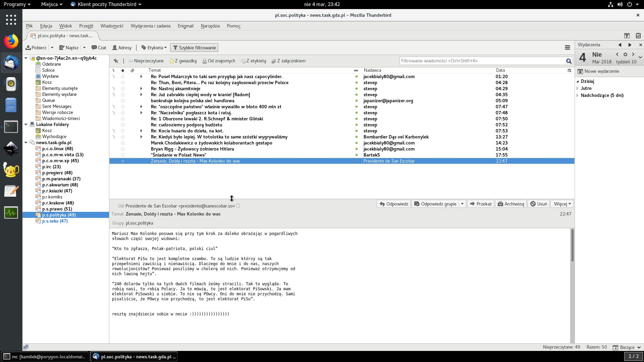Open the Calendar tab icon

coord(627,36)
